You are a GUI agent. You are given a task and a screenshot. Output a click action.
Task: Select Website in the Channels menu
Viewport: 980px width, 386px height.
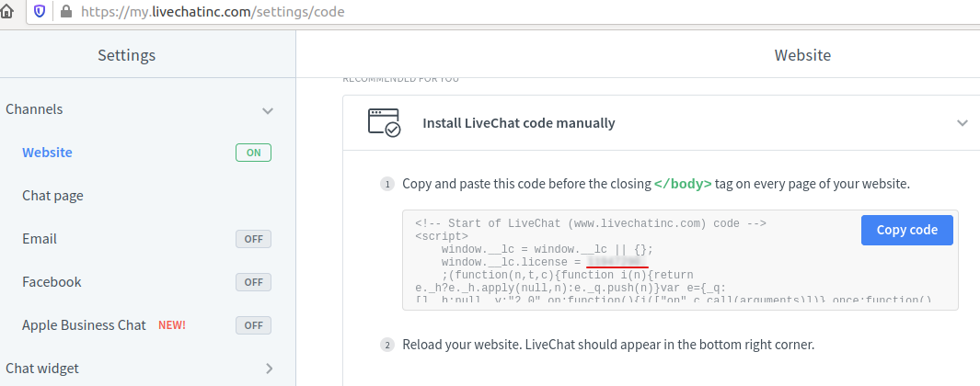(47, 153)
